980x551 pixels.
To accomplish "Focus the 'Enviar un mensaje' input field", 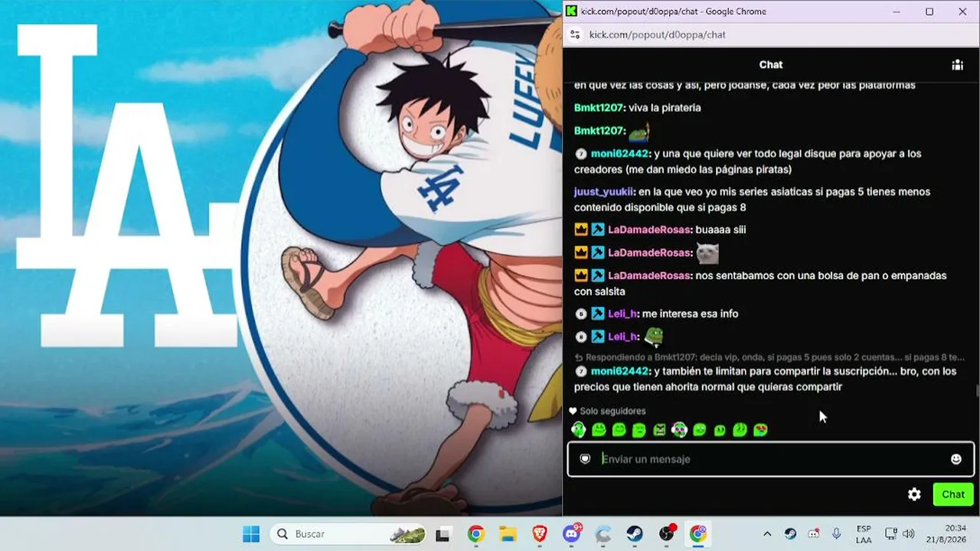I will point(770,459).
